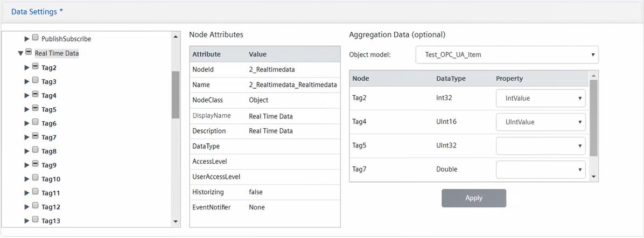Collapse the Real Time Data node
The height and width of the screenshot is (238, 644).
click(x=20, y=53)
